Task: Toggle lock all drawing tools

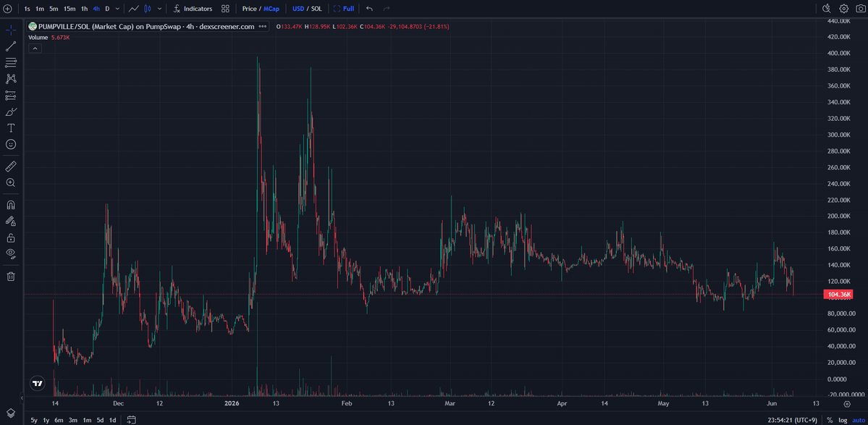Action: pyautogui.click(x=11, y=237)
